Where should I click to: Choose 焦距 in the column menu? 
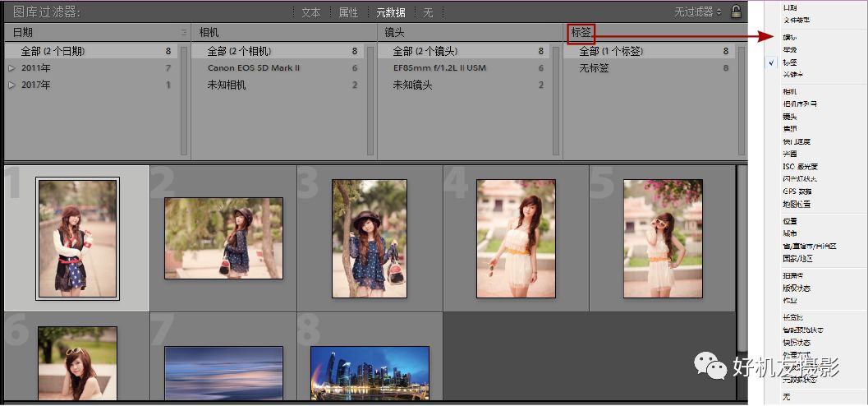point(790,129)
